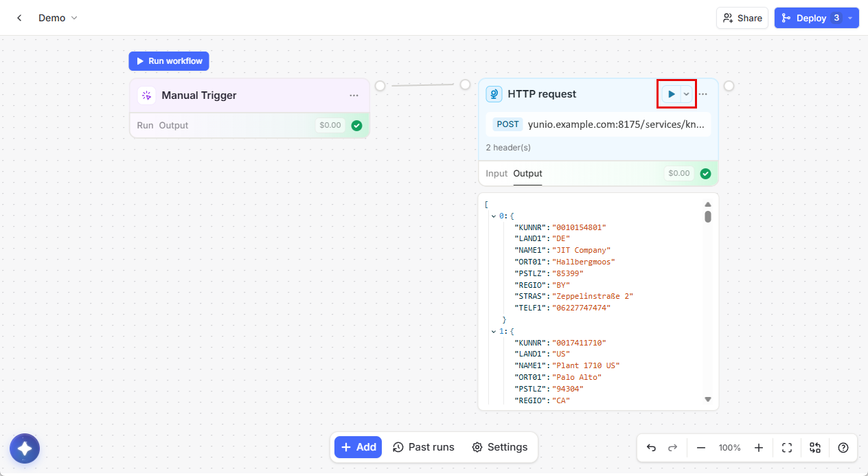Open the AI assistant sparkle button
The height and width of the screenshot is (476, 868).
25,449
